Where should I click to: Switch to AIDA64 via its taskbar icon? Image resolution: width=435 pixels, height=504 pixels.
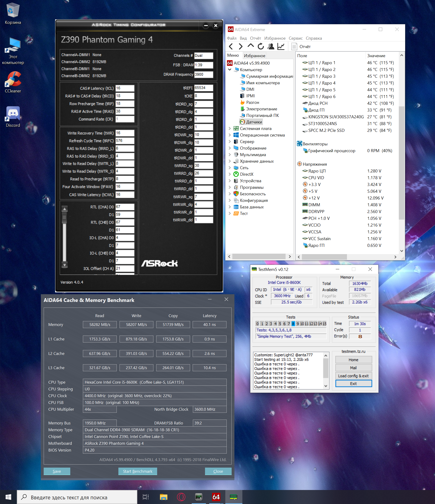216,497
